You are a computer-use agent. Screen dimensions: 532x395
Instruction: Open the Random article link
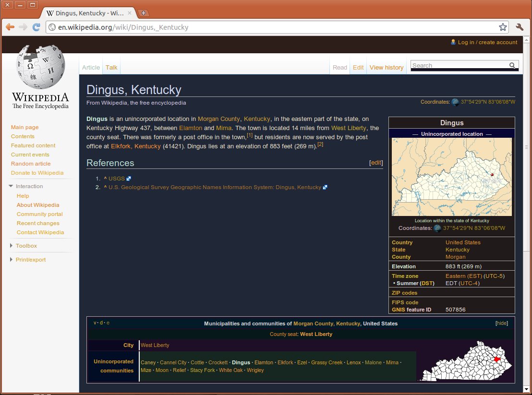click(x=31, y=164)
